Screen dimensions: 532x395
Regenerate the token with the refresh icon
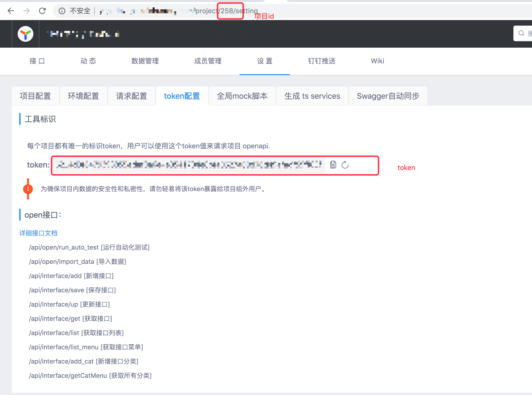pyautogui.click(x=345, y=165)
